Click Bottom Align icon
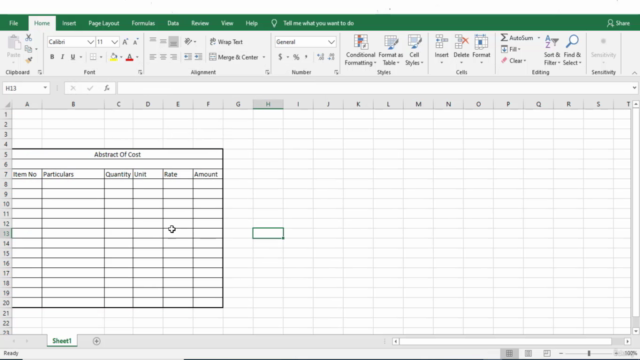 point(173,41)
